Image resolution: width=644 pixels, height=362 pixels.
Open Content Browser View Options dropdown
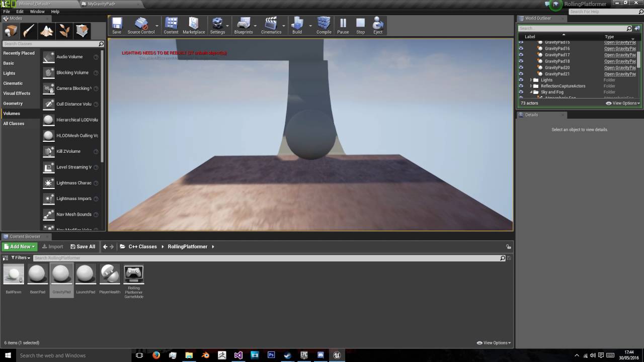pyautogui.click(x=494, y=343)
